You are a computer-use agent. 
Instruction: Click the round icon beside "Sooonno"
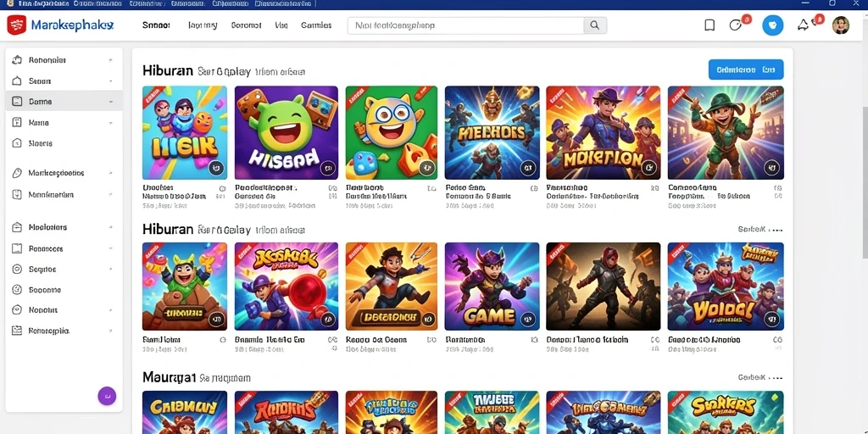click(17, 290)
